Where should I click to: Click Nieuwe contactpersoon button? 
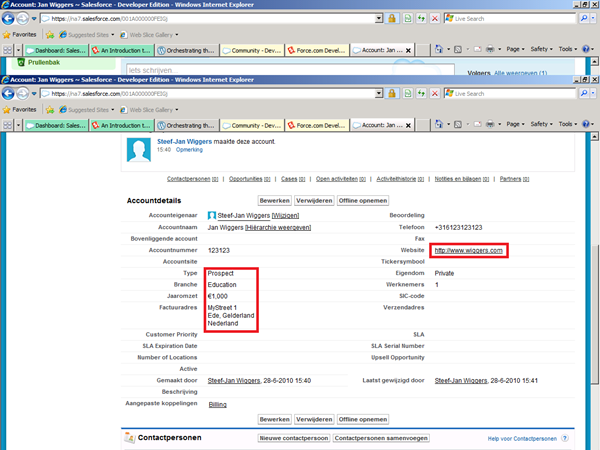pos(293,438)
